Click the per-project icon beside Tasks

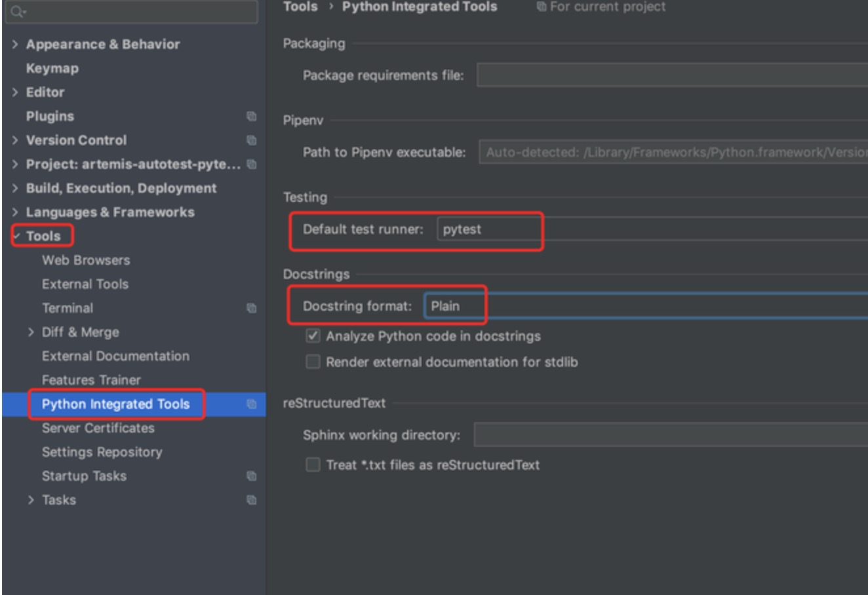pyautogui.click(x=251, y=500)
